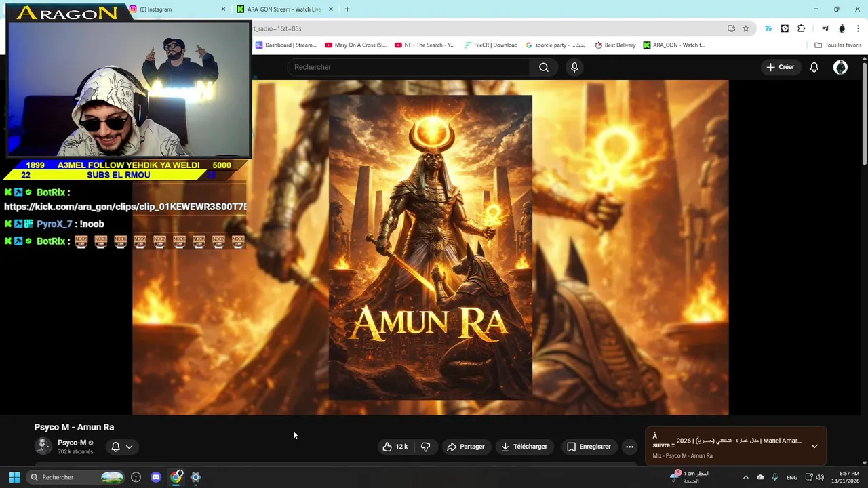This screenshot has height=488, width=868.
Task: Open Chrome from the taskbar
Action: (176, 477)
